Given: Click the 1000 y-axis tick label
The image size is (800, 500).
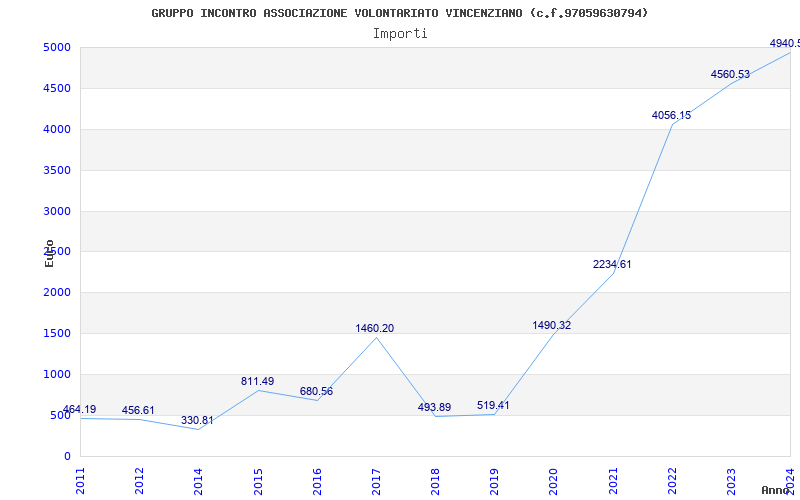Looking at the screenshot, I should [57, 374].
